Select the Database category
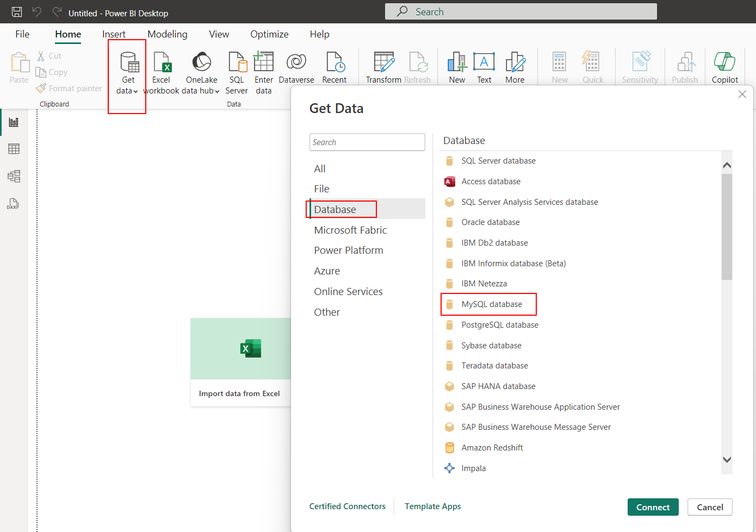756x532 pixels. pos(367,209)
